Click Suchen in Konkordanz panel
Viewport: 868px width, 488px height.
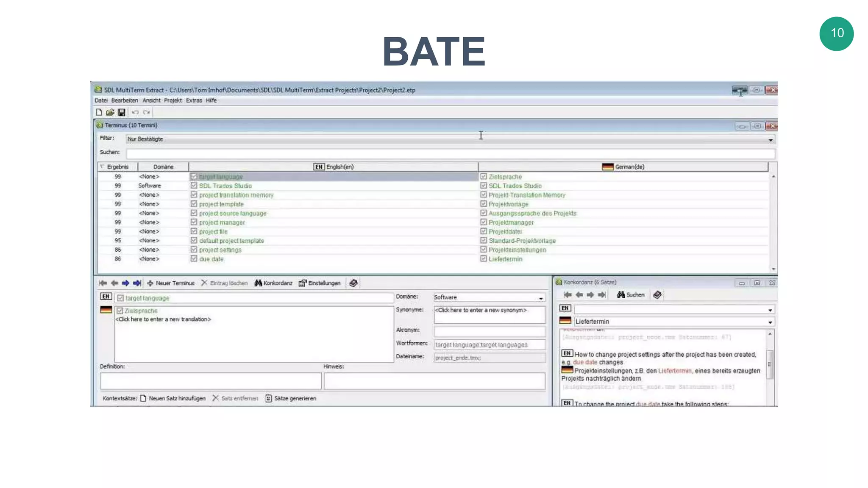click(x=631, y=295)
